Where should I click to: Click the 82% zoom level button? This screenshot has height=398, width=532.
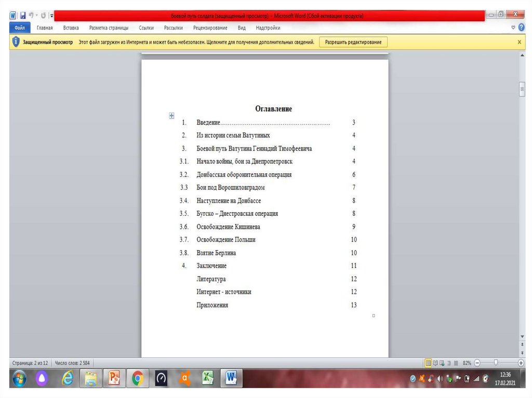point(467,363)
